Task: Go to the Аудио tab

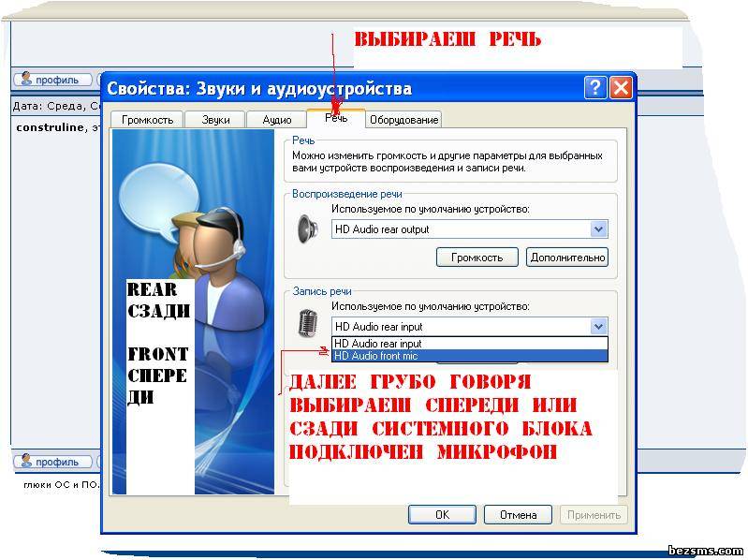Action: pyautogui.click(x=277, y=120)
